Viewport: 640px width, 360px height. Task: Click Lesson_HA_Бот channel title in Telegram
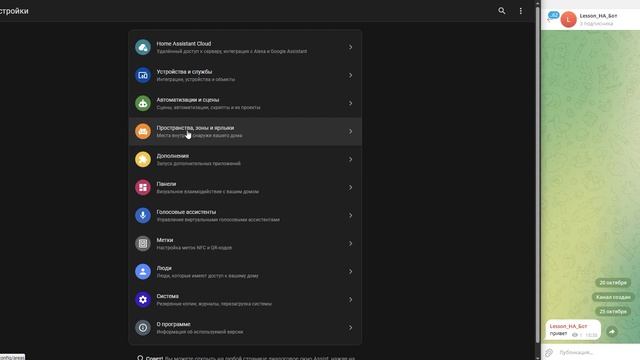click(x=598, y=16)
